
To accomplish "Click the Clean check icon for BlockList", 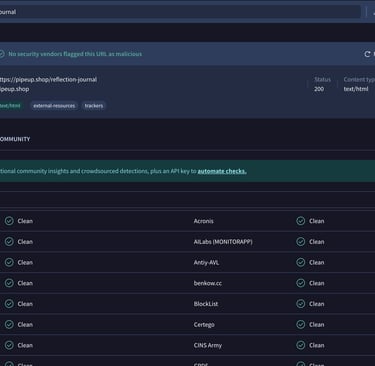I will pos(301,304).
